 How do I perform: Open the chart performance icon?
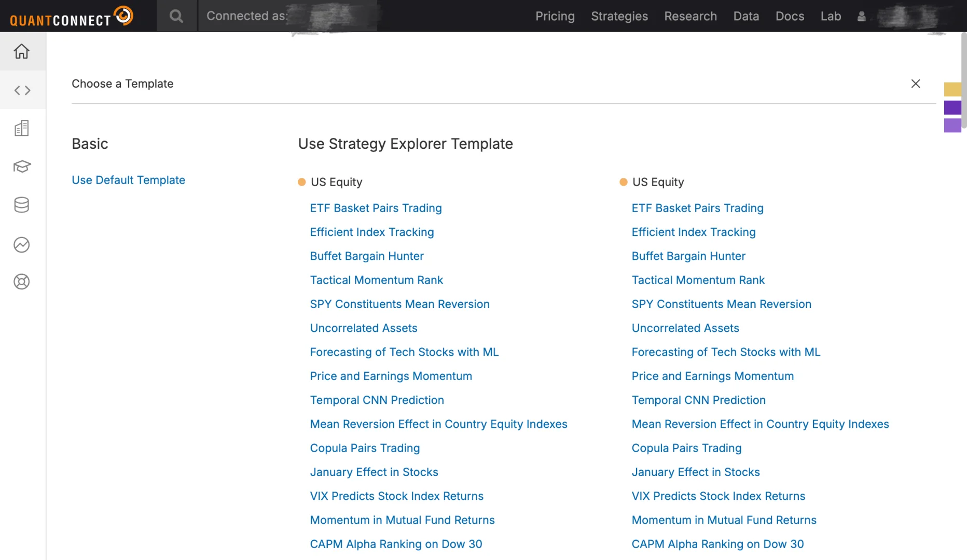click(x=22, y=244)
